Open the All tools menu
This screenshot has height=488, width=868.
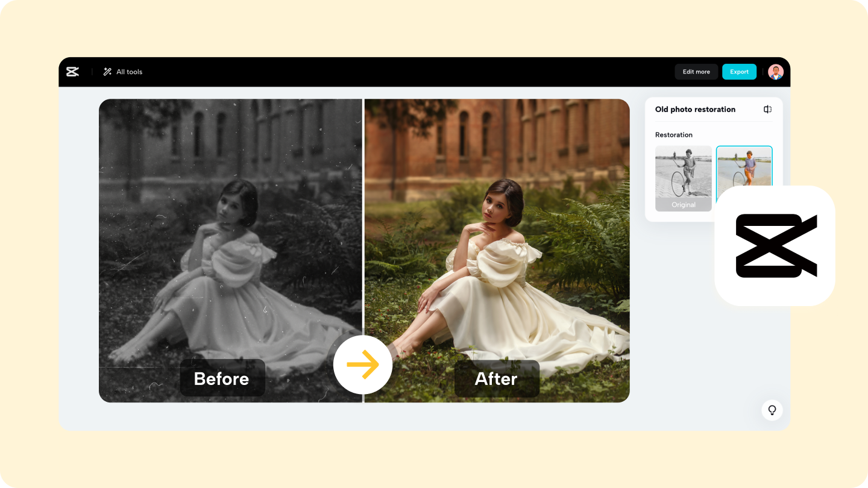pos(123,72)
